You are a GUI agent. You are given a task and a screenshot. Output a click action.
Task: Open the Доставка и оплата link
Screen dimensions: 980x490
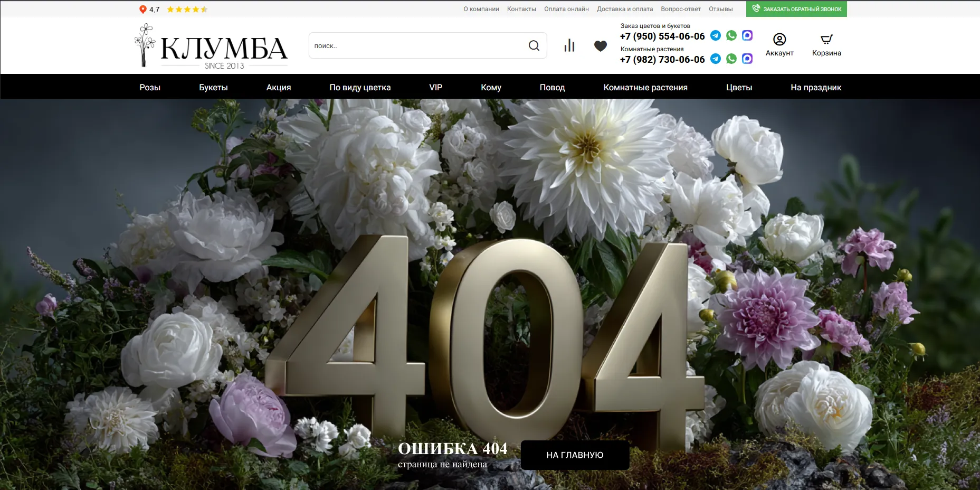pyautogui.click(x=625, y=9)
